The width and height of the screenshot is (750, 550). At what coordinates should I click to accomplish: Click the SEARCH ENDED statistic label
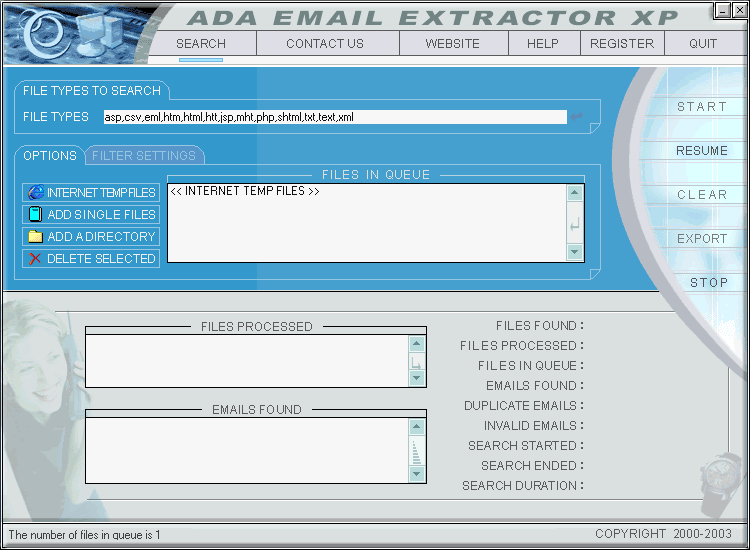(x=532, y=466)
